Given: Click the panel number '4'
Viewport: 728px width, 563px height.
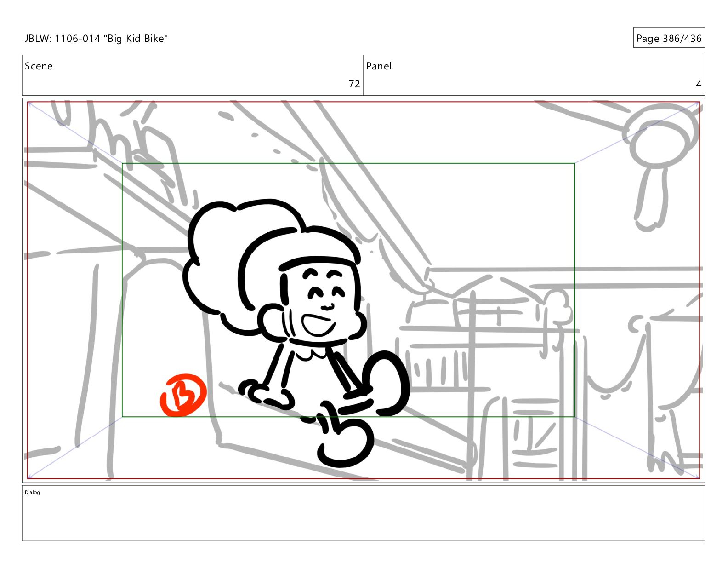Looking at the screenshot, I should tap(699, 84).
